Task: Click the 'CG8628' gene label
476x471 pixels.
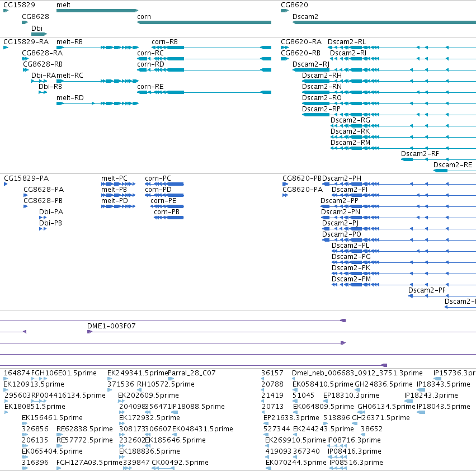Action: pyautogui.click(x=35, y=16)
